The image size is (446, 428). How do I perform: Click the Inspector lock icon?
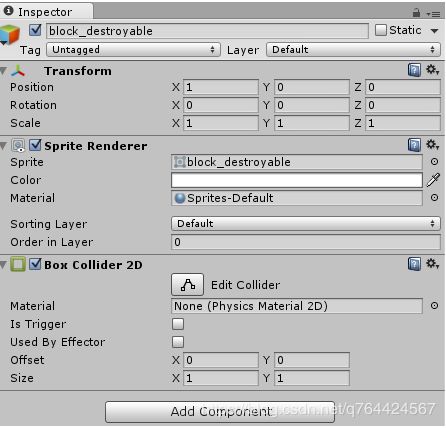click(416, 13)
